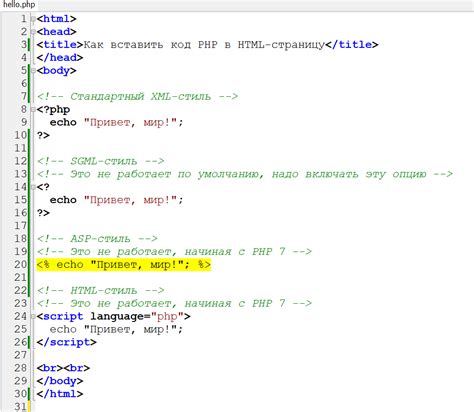The image size is (474, 412).
Task: Collapse the body fold marker on line 5
Action: tap(33, 71)
